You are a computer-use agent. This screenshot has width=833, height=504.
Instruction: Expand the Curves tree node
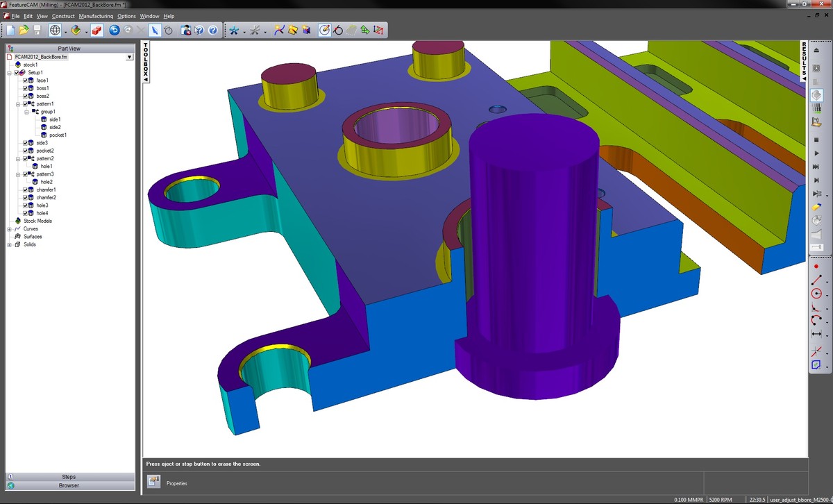10,228
